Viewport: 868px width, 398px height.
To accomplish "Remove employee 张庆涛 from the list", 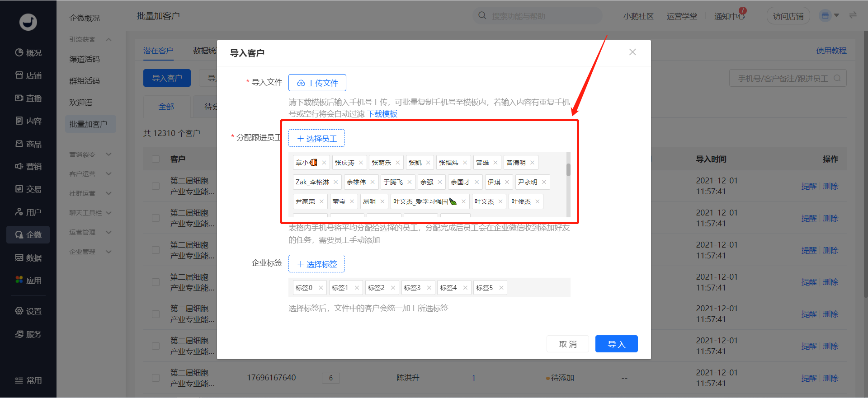I will 361,163.
